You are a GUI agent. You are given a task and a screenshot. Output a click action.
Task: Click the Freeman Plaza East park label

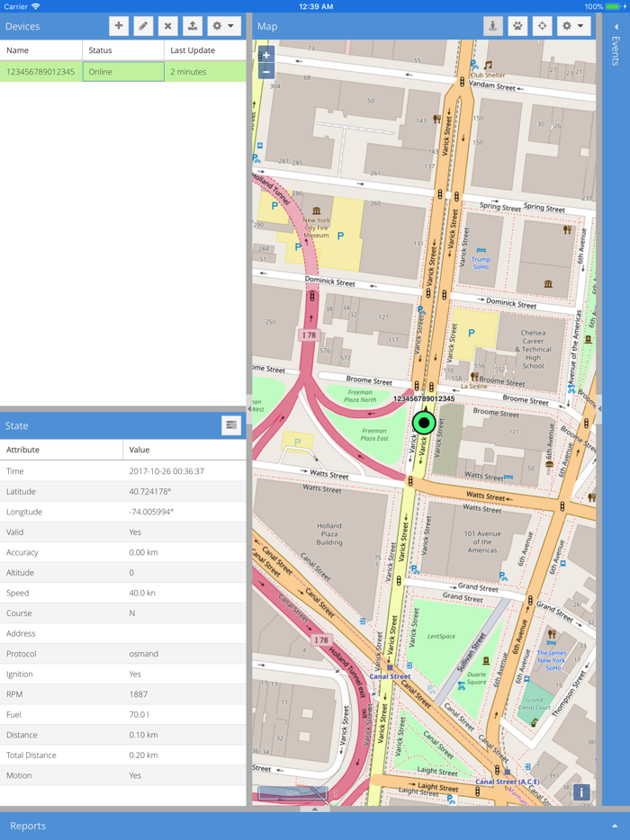(x=374, y=434)
